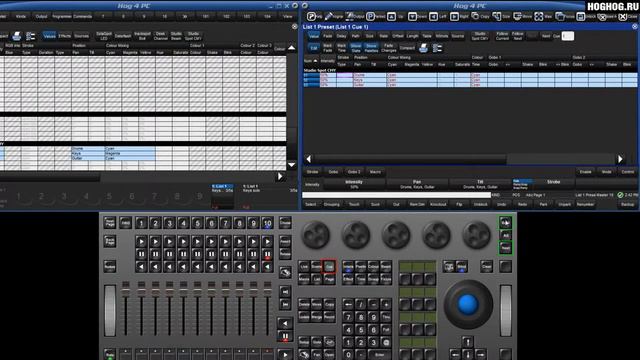Screen dimensions: 640x360
Task: Click the first encoder wheel on the console
Action: [316, 235]
